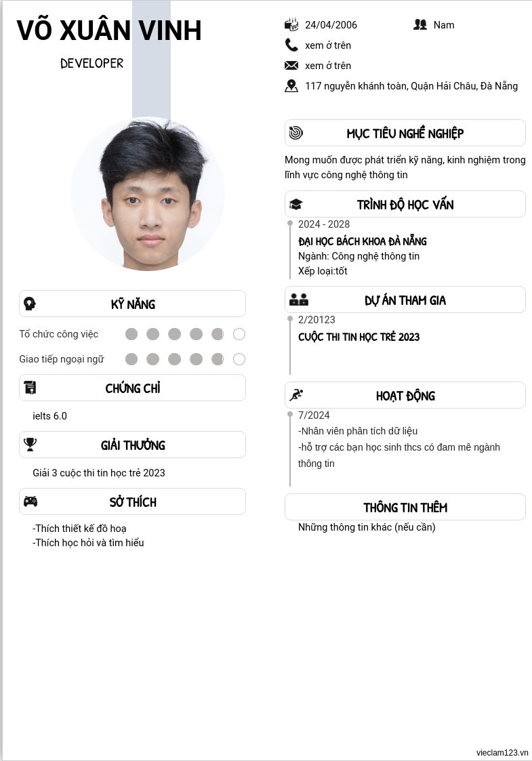This screenshot has width=532, height=761.
Task: Click the certificate icon in Chứng chỉ
Action: 30,388
